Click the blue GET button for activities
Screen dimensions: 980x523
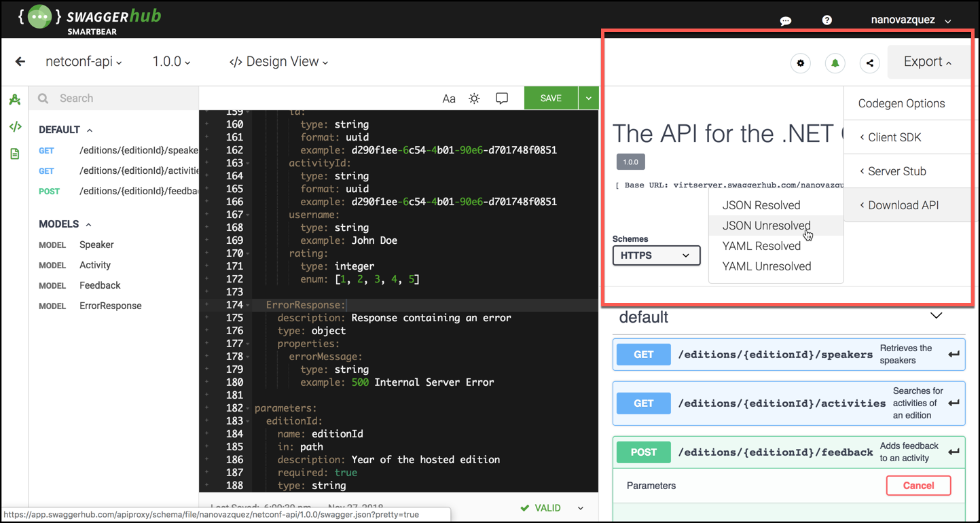(643, 403)
